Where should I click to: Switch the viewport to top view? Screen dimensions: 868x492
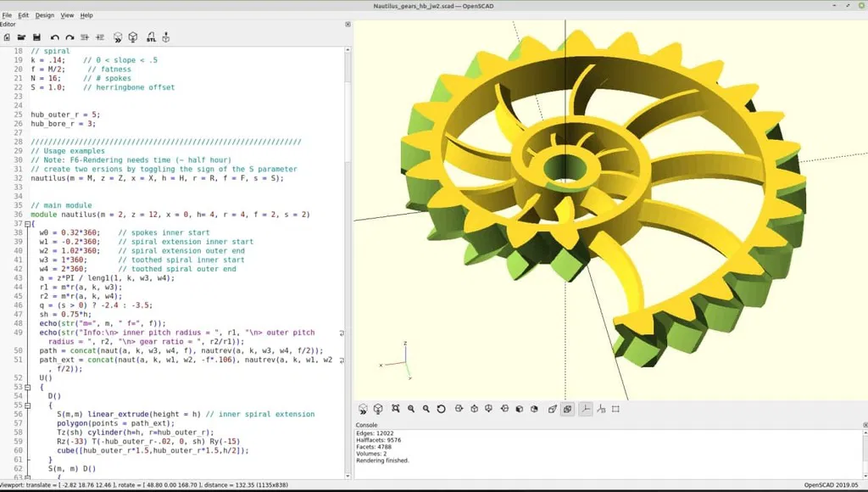pos(473,409)
